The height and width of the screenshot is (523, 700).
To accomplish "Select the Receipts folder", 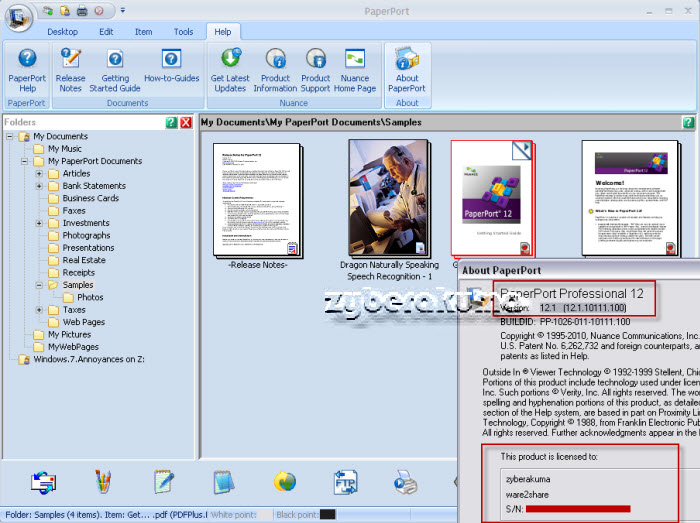I will [x=79, y=273].
